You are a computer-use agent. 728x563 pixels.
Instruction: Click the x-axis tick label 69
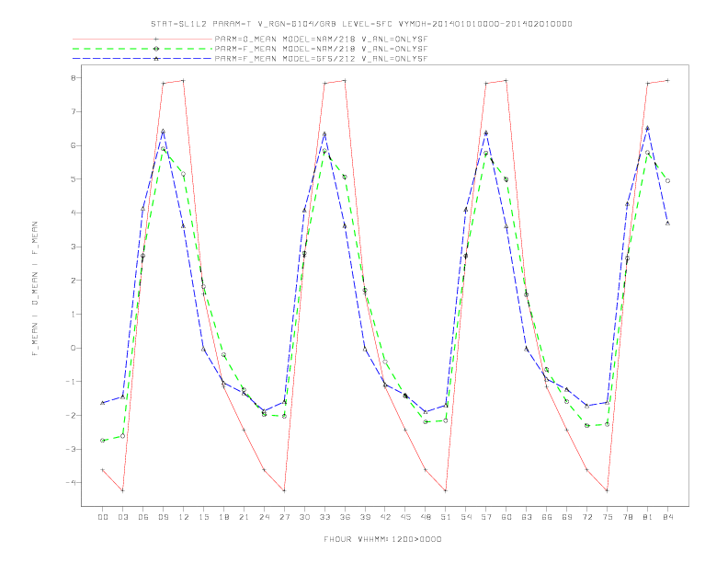567,517
